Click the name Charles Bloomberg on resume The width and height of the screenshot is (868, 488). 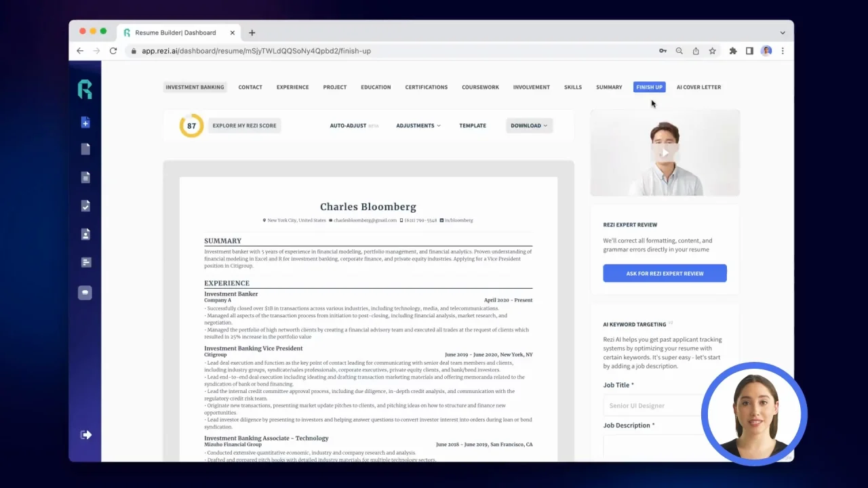pyautogui.click(x=368, y=207)
